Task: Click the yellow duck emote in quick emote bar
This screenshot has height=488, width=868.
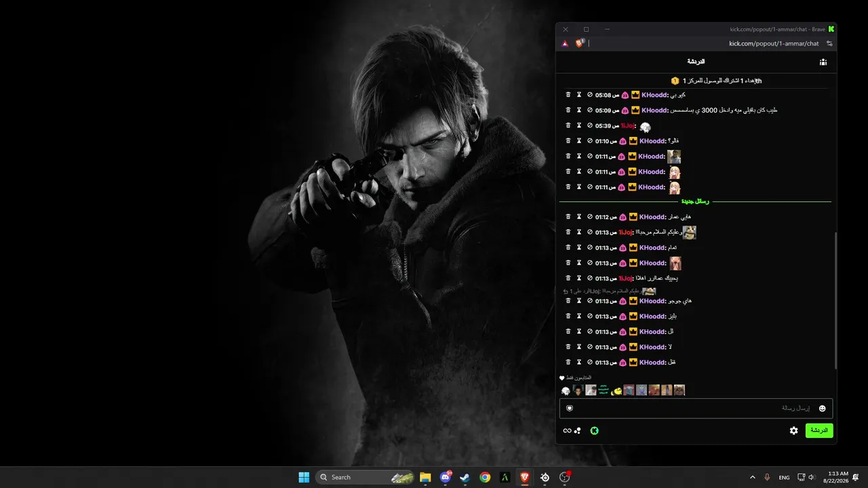Action: [616, 390]
